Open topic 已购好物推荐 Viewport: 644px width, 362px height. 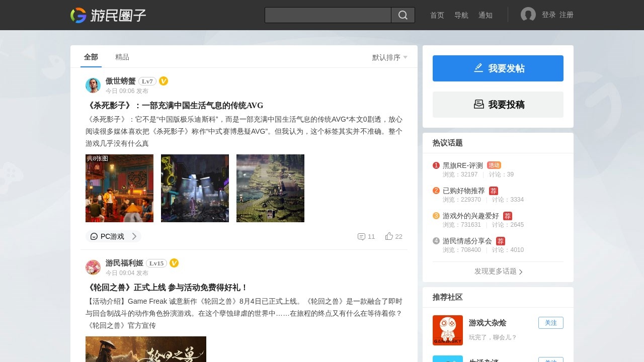tap(464, 191)
